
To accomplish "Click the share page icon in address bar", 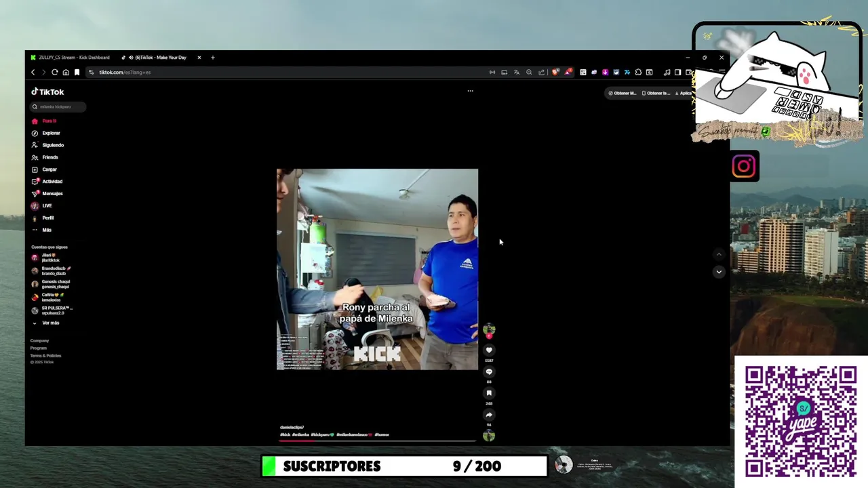I will pyautogui.click(x=541, y=72).
